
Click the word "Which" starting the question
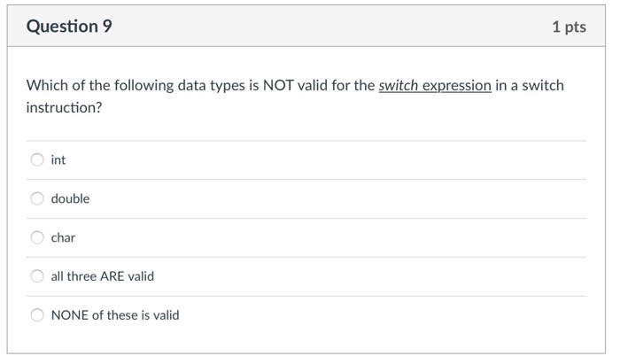(46, 86)
